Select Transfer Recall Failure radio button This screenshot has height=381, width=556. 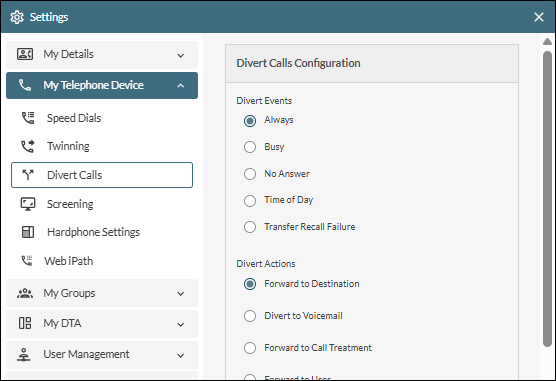250,227
